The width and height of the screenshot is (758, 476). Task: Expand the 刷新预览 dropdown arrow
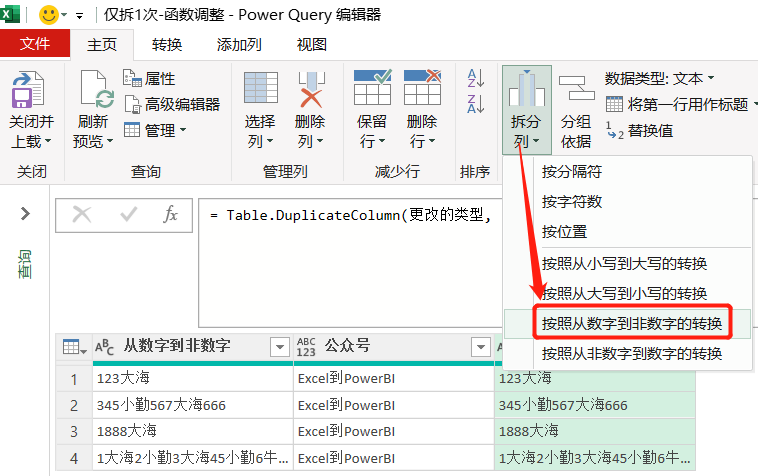click(110, 141)
